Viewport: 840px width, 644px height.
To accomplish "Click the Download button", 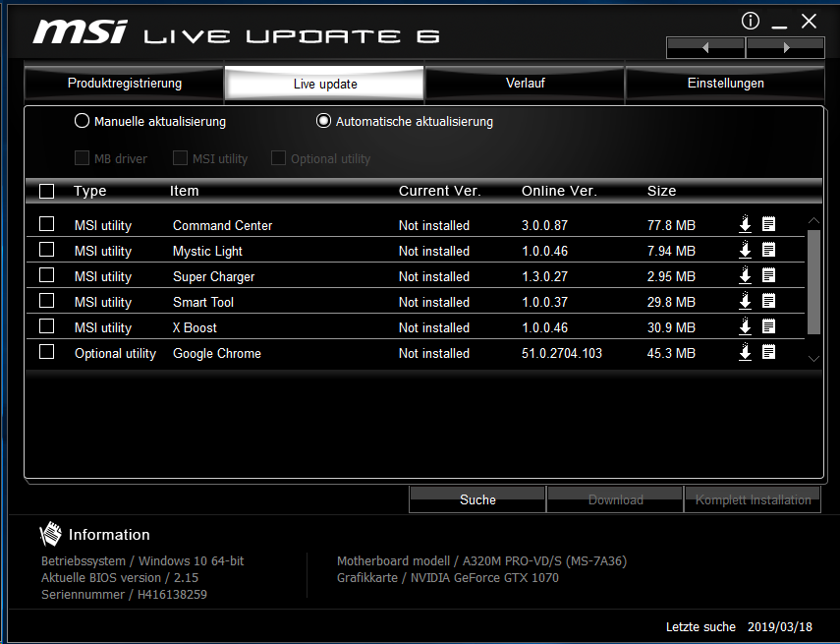I will click(616, 499).
